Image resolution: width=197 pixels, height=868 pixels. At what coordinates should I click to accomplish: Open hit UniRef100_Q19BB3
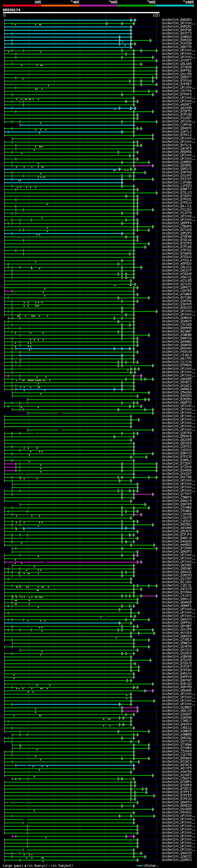(177, 708)
